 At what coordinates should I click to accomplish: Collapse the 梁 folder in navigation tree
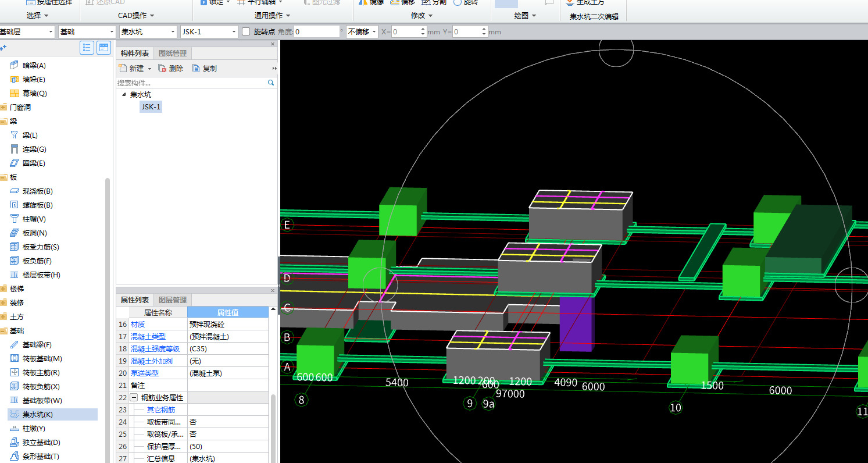(x=3, y=121)
